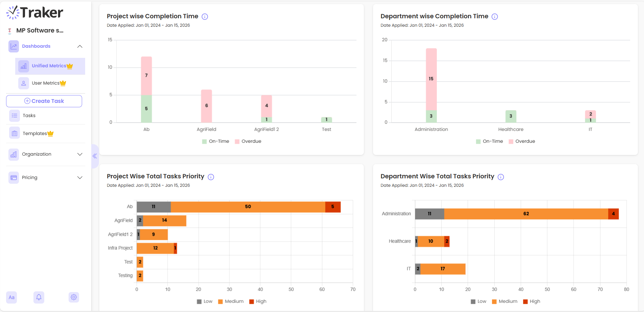The width and height of the screenshot is (644, 312).
Task: Open info icon for Department Wise Total Tasks Priority
Action: click(x=501, y=177)
